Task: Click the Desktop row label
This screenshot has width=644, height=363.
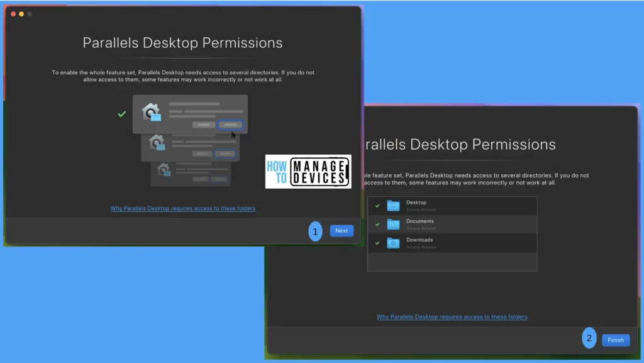Action: point(416,203)
